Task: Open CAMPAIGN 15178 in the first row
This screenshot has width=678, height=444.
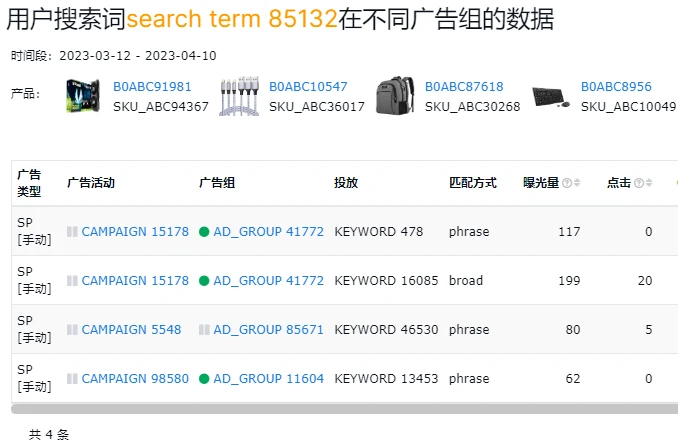Action: click(x=135, y=231)
